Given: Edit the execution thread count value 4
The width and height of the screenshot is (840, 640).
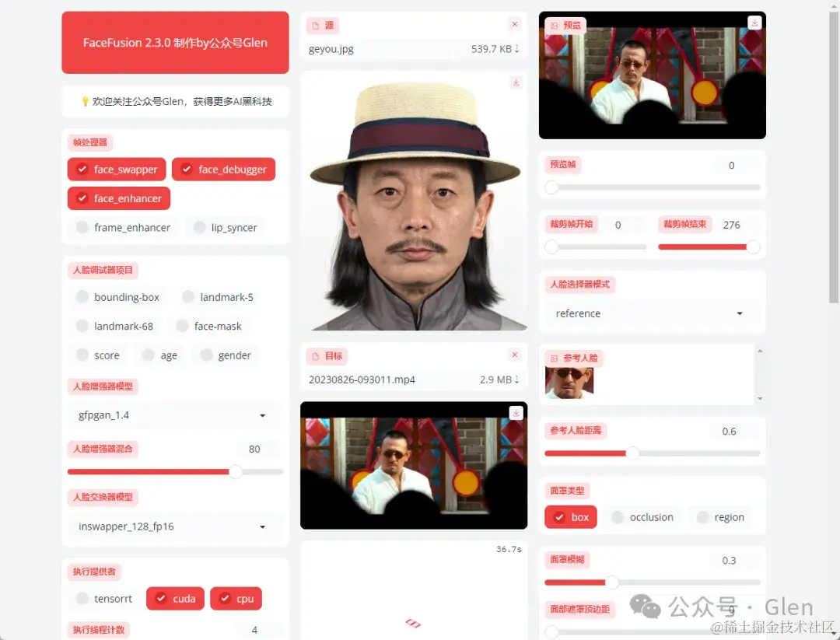Looking at the screenshot, I should tap(258, 631).
